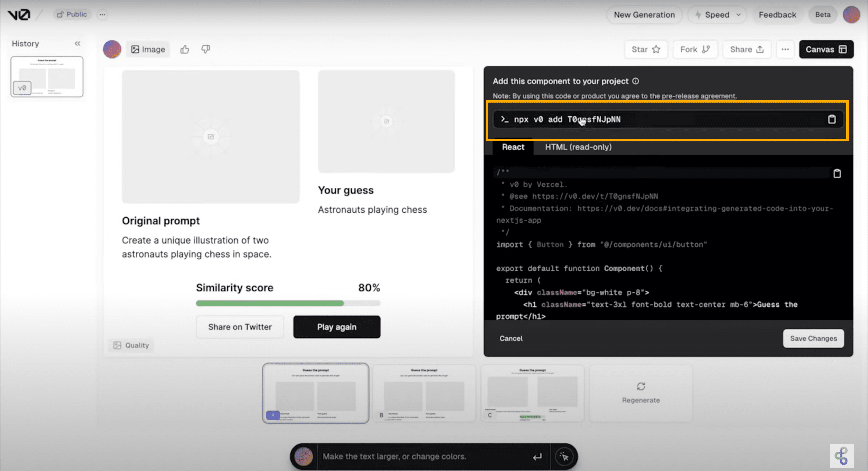Image resolution: width=868 pixels, height=471 pixels.
Task: Select the v0 logo in the top left
Action: point(18,14)
